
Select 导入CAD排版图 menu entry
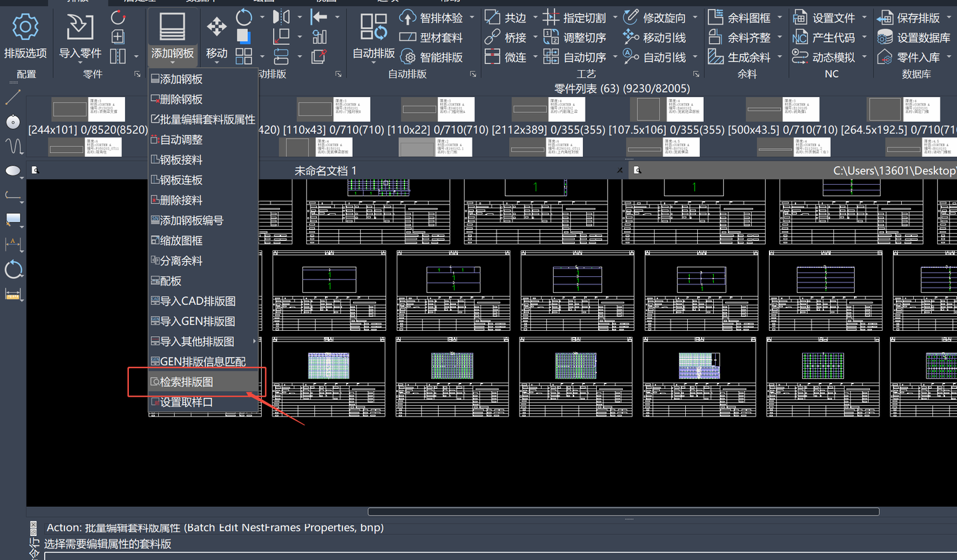(x=203, y=301)
